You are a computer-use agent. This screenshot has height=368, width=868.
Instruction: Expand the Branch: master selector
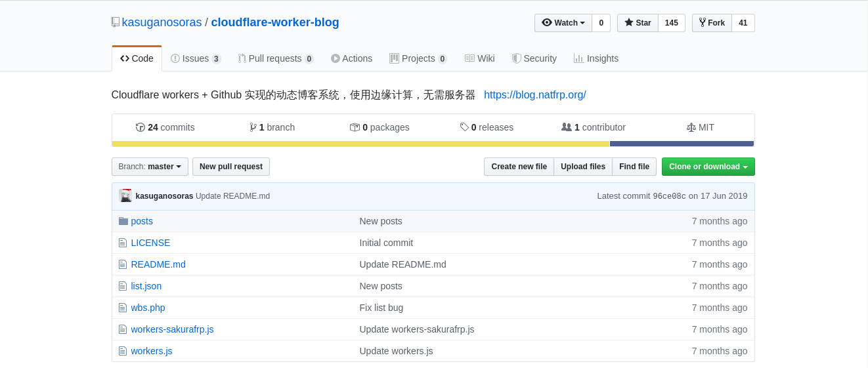click(x=150, y=167)
